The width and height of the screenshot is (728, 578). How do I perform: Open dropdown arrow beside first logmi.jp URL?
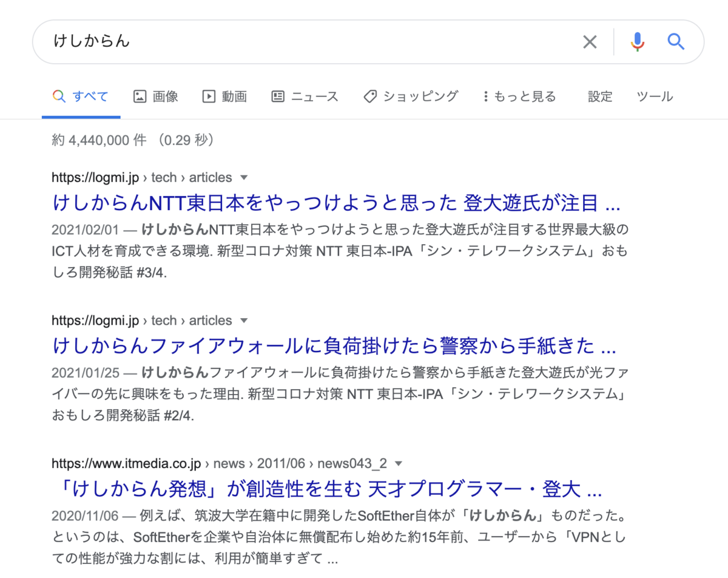point(244,178)
